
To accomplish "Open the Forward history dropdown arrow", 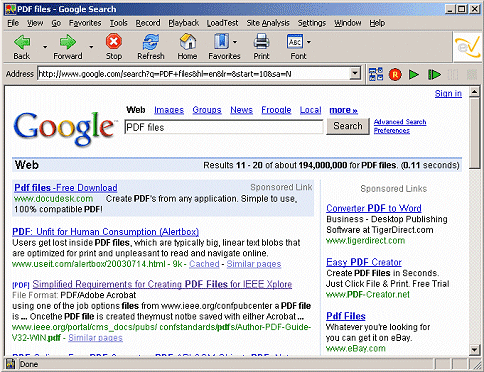I will click(91, 47).
